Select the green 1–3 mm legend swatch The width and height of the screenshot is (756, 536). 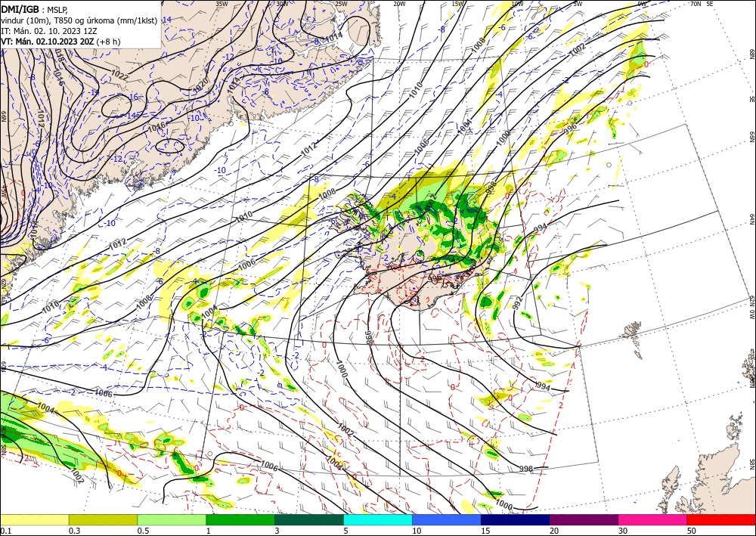coord(240,519)
